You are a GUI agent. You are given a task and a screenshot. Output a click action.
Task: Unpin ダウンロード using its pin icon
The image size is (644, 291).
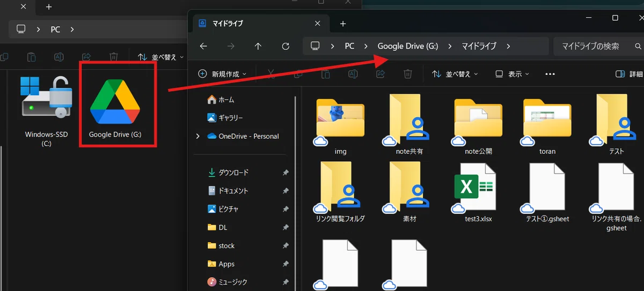pyautogui.click(x=286, y=173)
